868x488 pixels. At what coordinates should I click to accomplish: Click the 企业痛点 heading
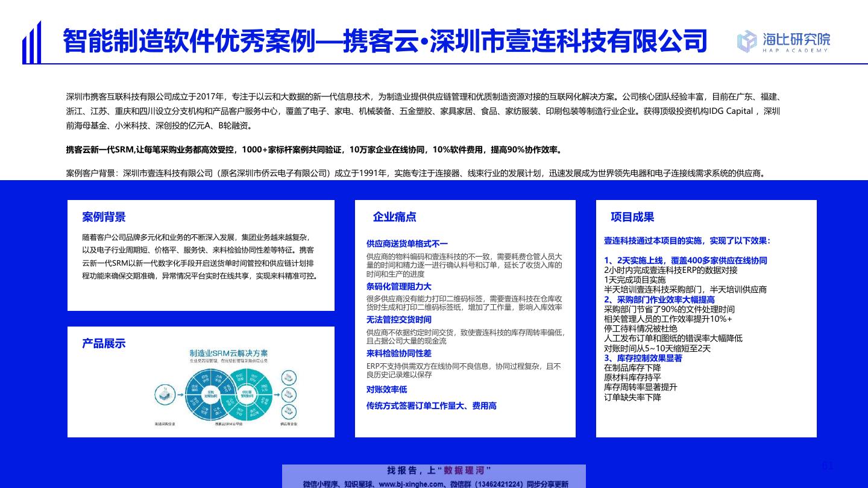pyautogui.click(x=394, y=217)
